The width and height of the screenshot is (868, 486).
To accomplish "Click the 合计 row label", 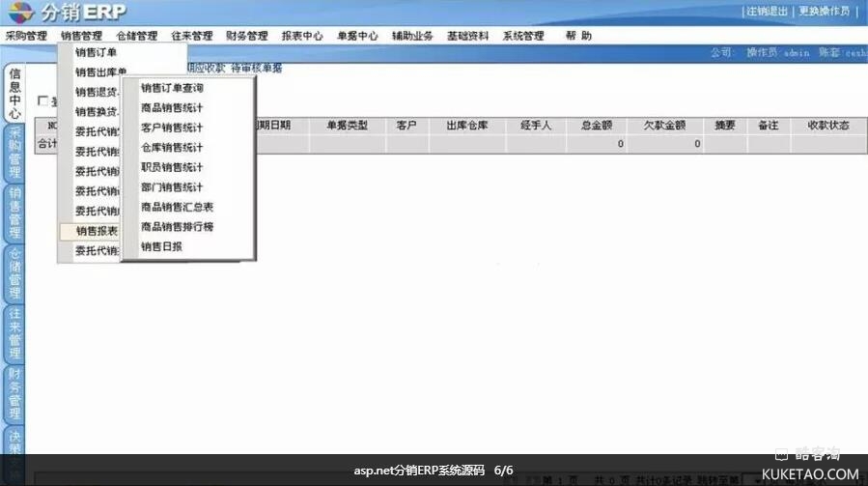I will [x=47, y=144].
